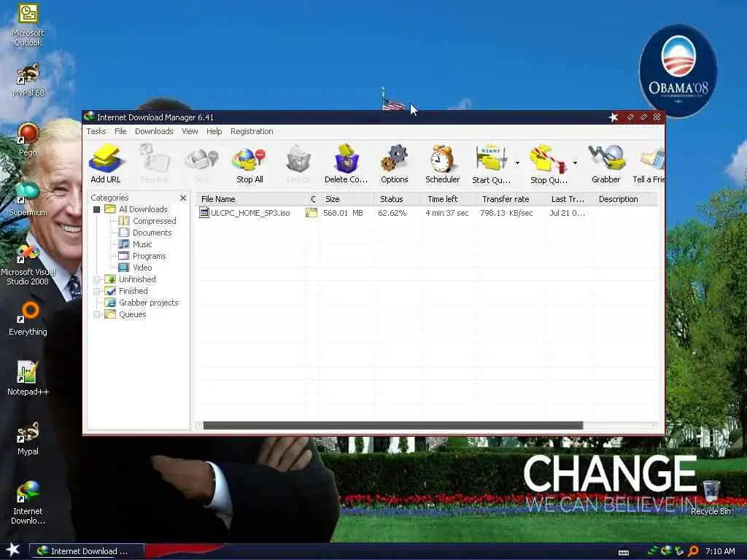Viewport: 747px width, 560px height.
Task: Select the Finished category
Action: click(133, 291)
